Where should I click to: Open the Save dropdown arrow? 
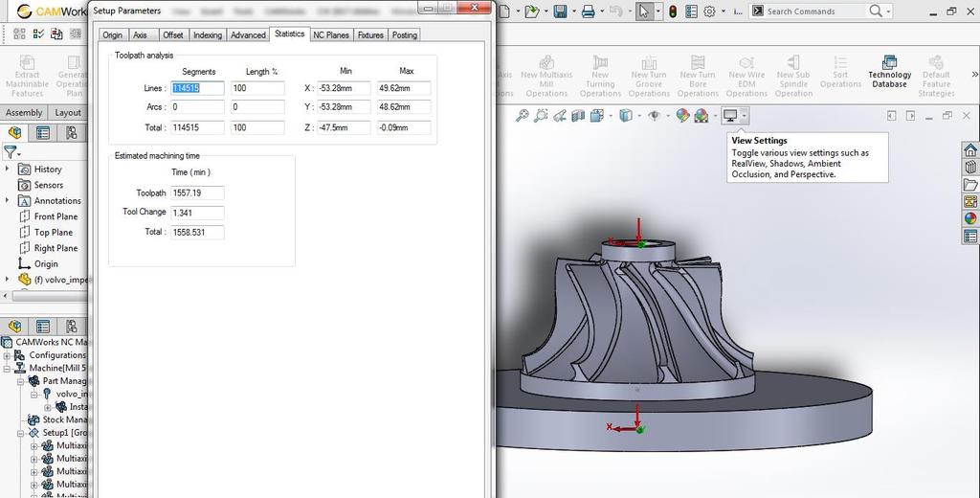574,11
